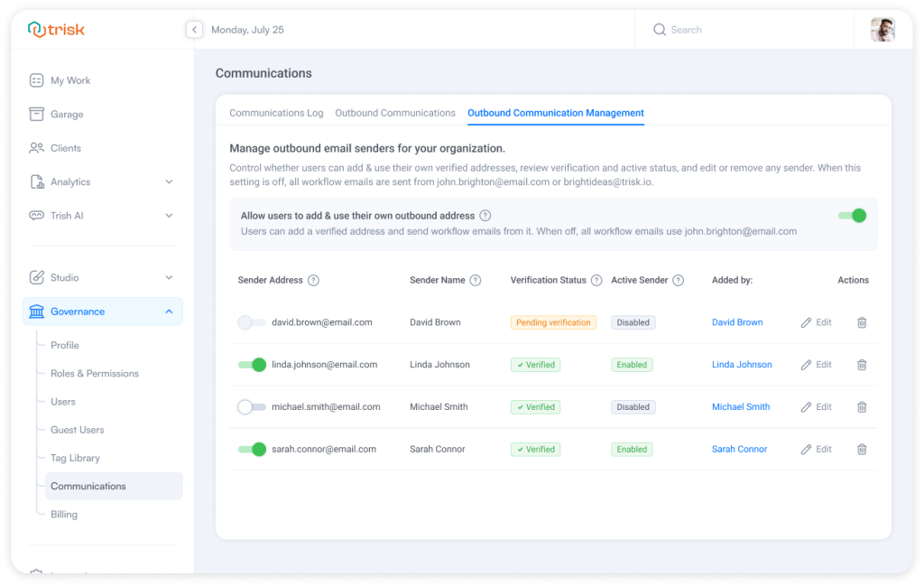Viewport: 924px width, 586px height.
Task: Click the Trisk logo
Action: 56,29
